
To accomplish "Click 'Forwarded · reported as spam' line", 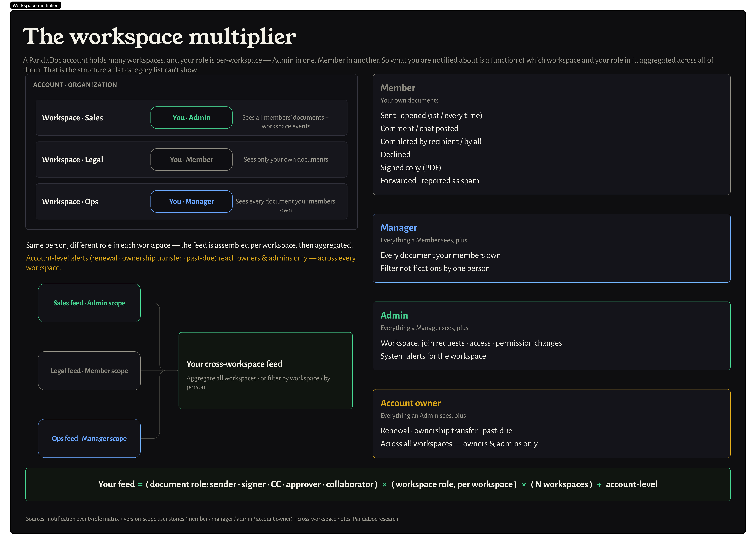I will [430, 180].
